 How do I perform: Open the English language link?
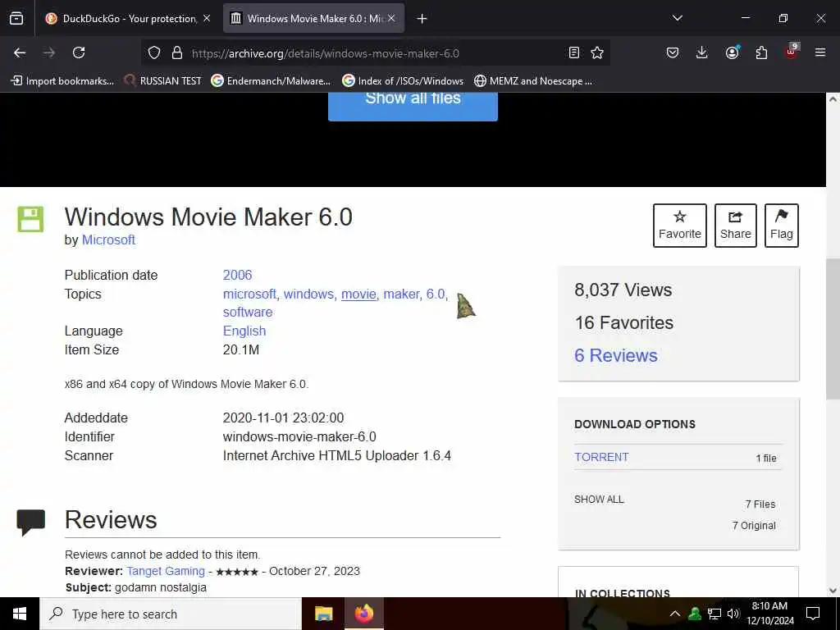click(x=244, y=331)
